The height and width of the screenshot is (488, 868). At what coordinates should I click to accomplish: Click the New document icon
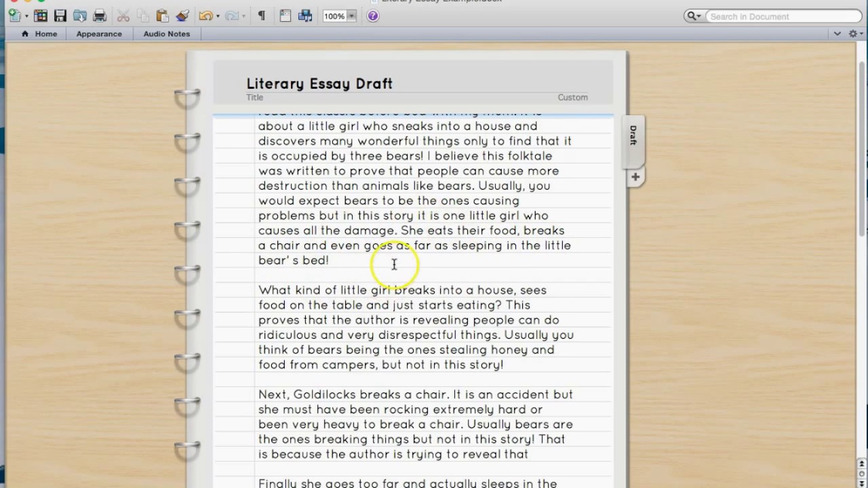pyautogui.click(x=14, y=16)
